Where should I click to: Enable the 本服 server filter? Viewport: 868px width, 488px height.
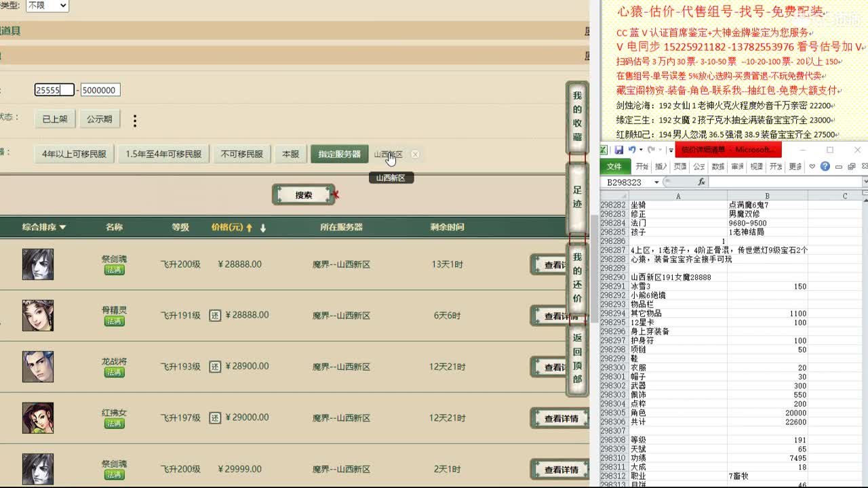pos(290,154)
